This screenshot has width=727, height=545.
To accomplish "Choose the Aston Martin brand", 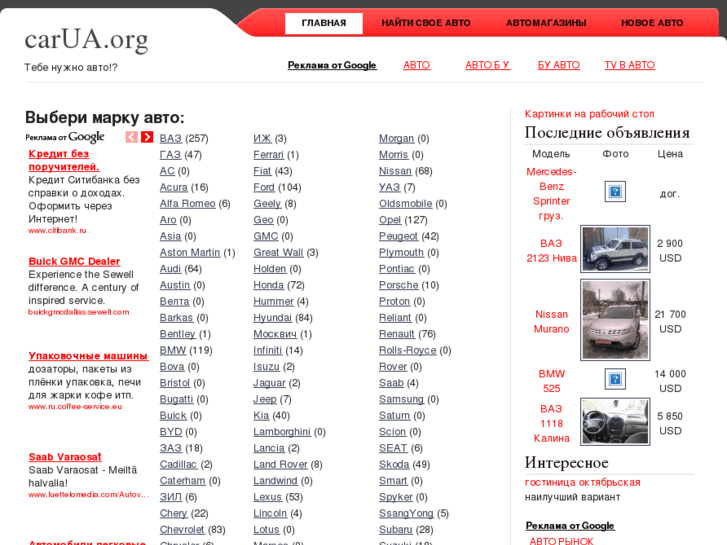I will pyautogui.click(x=190, y=252).
